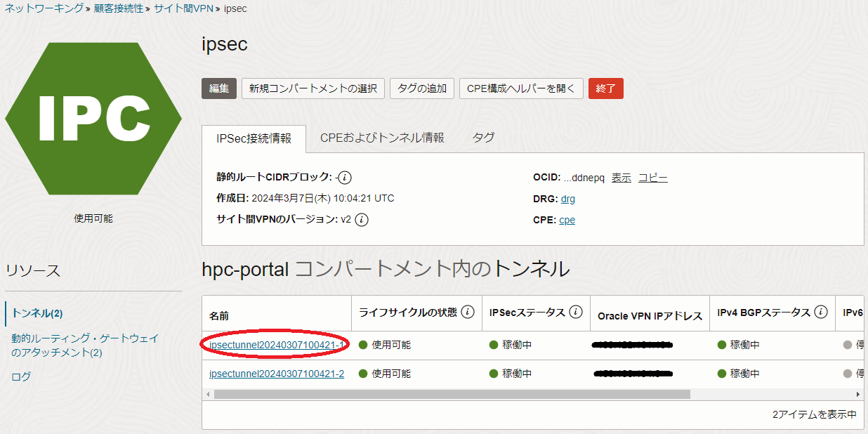Click info icon in ライフサイクルの状態 column header

click(468, 312)
